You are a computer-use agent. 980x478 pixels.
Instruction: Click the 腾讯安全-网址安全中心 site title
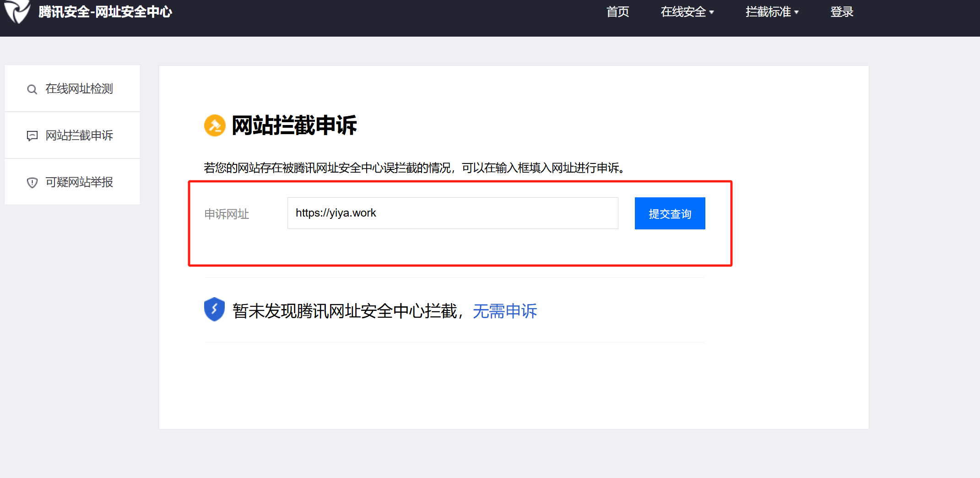click(x=105, y=12)
